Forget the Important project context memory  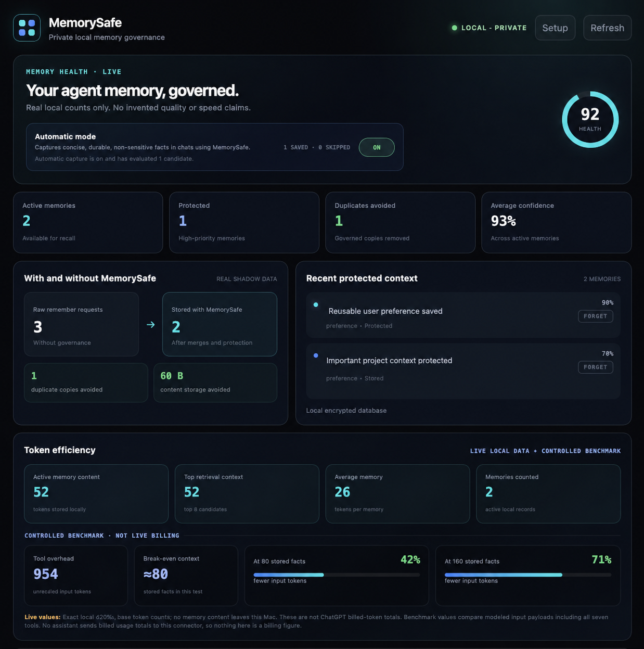[595, 367]
